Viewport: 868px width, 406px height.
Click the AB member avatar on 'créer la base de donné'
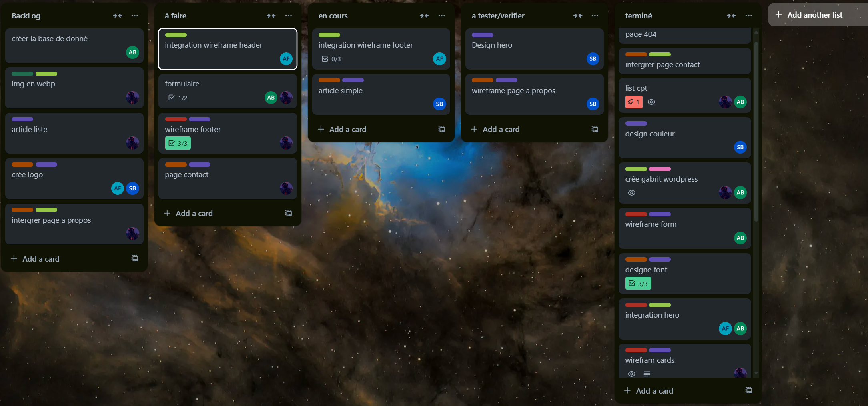(x=132, y=52)
